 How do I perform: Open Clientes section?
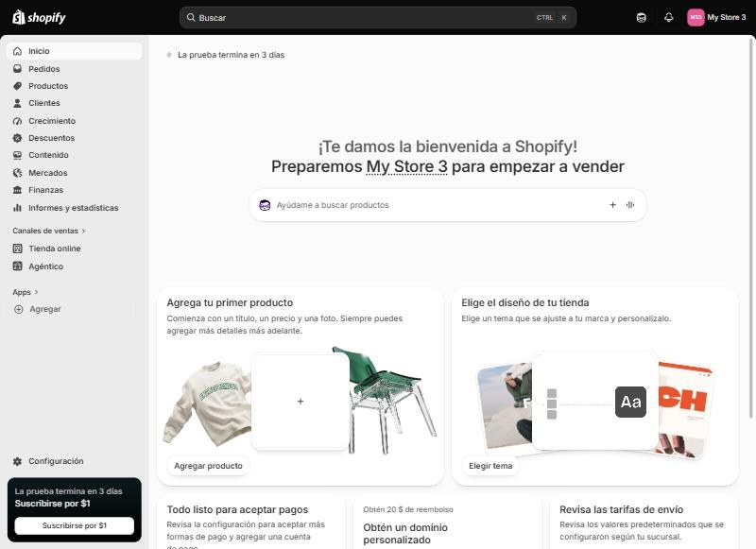point(74,103)
